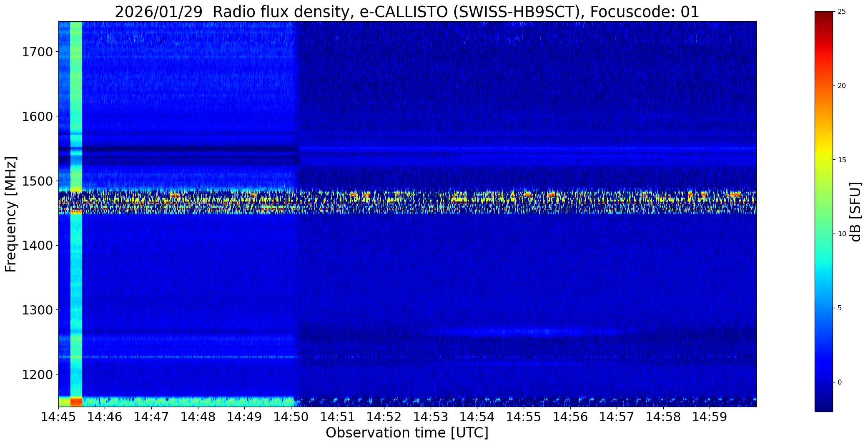868x445 pixels.
Task: Click the 14:47 time tick label
Action: (152, 417)
